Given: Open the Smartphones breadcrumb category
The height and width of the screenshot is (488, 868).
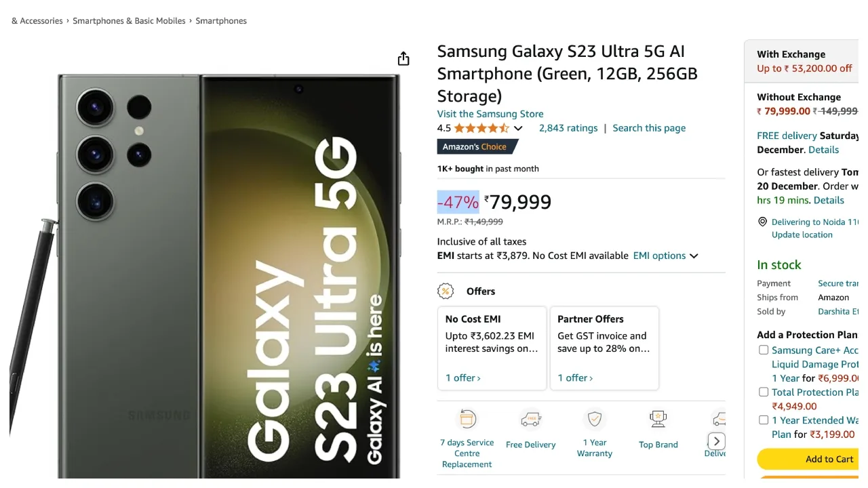Looking at the screenshot, I should 221,21.
